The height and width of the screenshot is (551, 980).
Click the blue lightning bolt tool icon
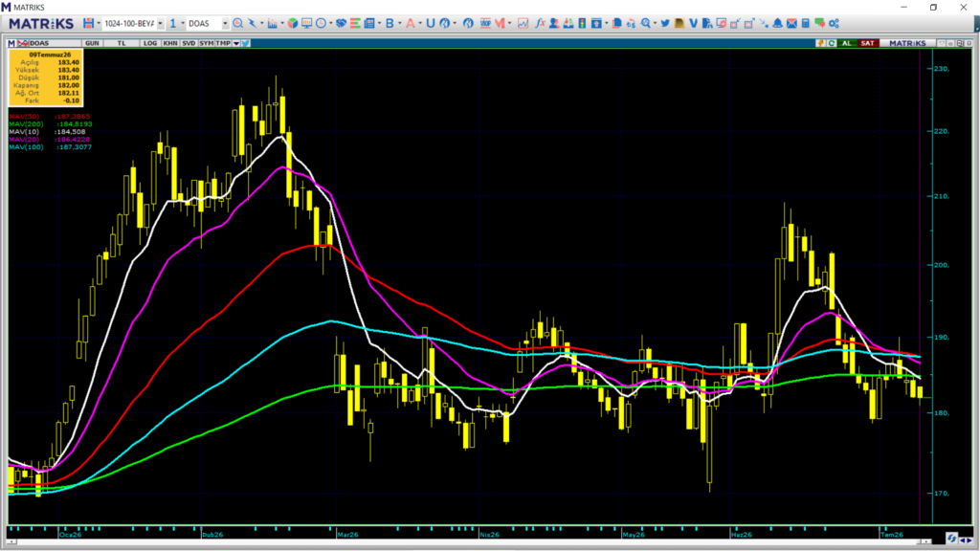coord(252,23)
